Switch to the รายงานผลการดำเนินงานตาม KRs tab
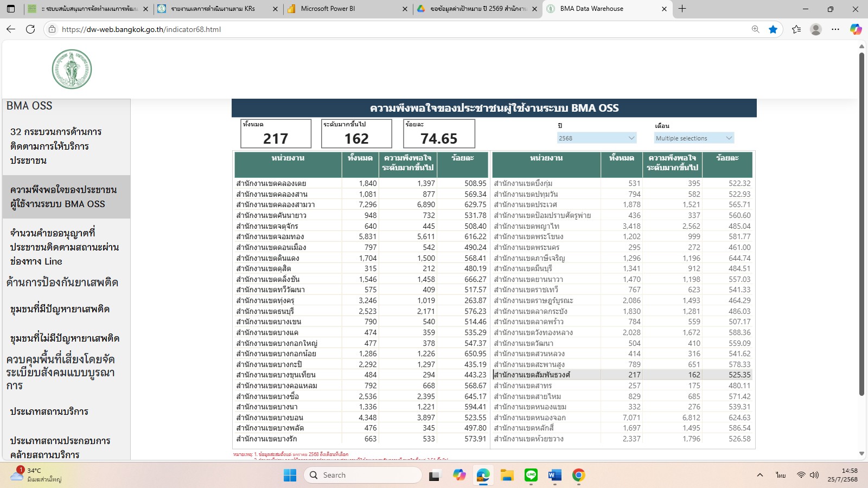 tap(217, 9)
